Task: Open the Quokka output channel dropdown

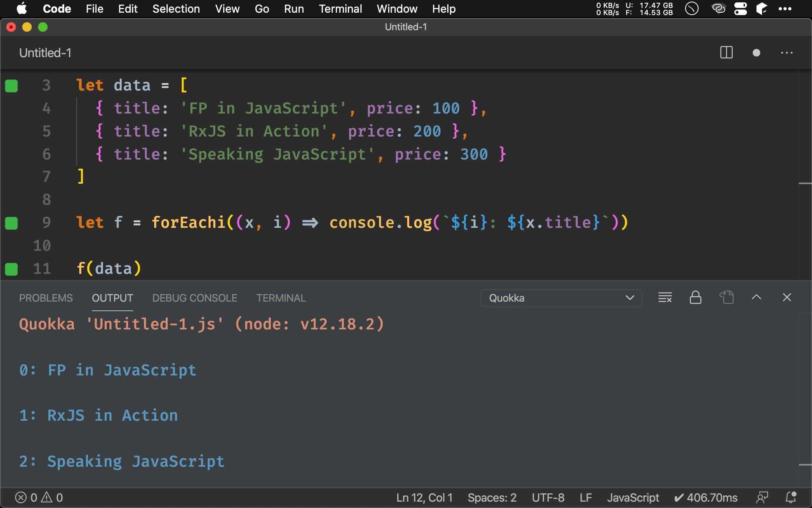Action: click(x=561, y=298)
